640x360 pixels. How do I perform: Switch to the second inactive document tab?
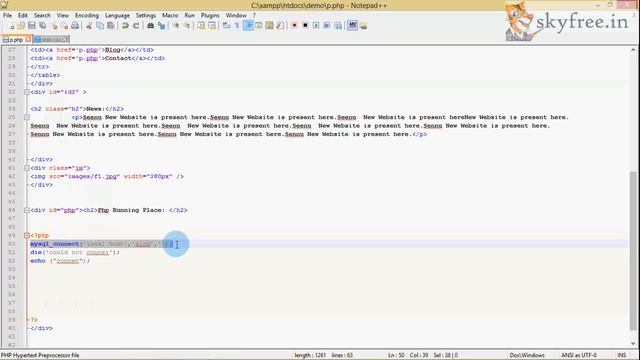tap(51, 40)
